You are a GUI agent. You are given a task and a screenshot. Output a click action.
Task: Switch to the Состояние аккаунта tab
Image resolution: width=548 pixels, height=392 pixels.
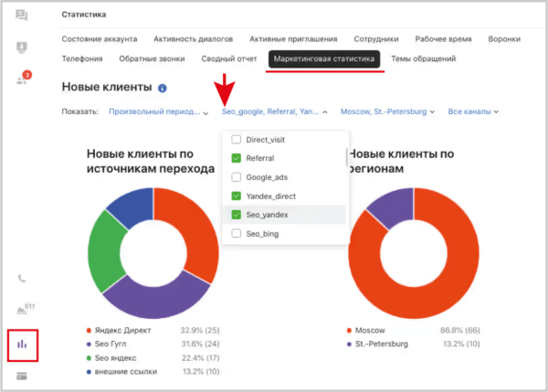coord(100,39)
